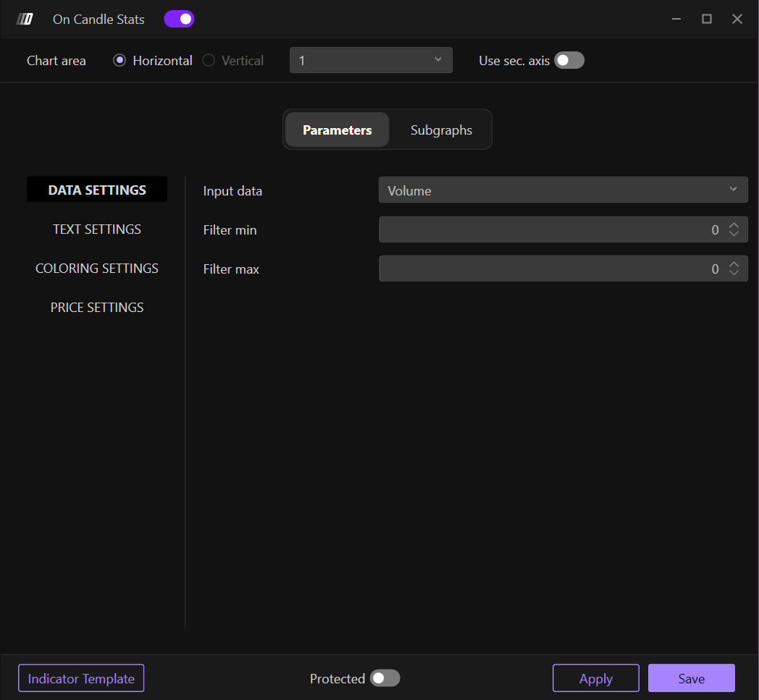Enable the Use sec. axis toggle
This screenshot has width=759, height=700.
click(569, 61)
